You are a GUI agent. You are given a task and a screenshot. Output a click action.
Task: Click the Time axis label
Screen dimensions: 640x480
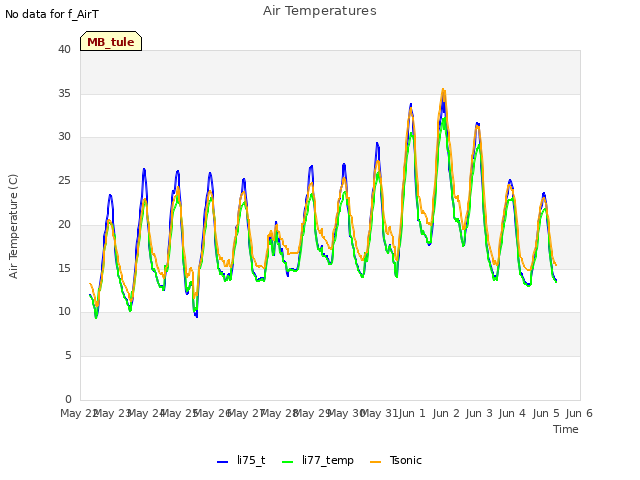click(566, 429)
